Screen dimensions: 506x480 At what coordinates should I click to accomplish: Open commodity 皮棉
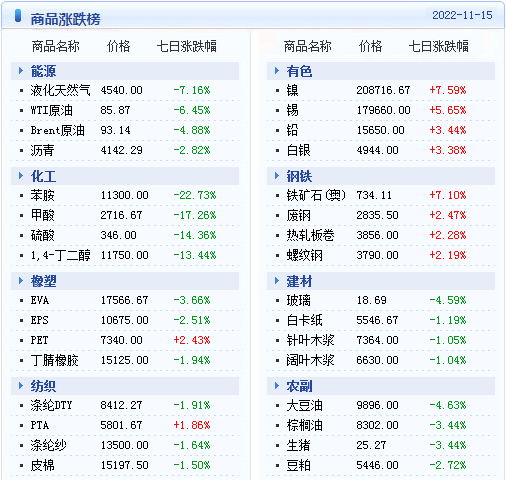tap(42, 465)
